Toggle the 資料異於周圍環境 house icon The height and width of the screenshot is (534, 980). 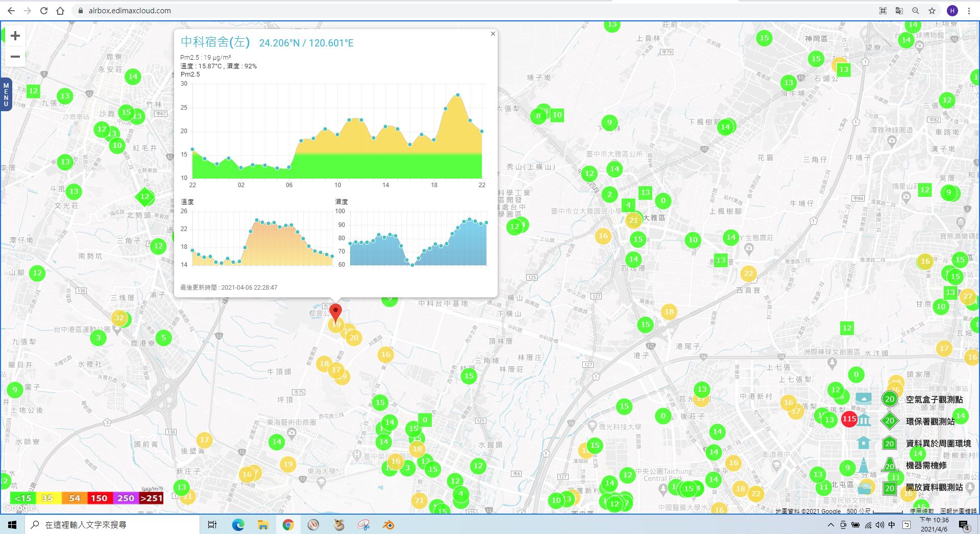(x=864, y=442)
